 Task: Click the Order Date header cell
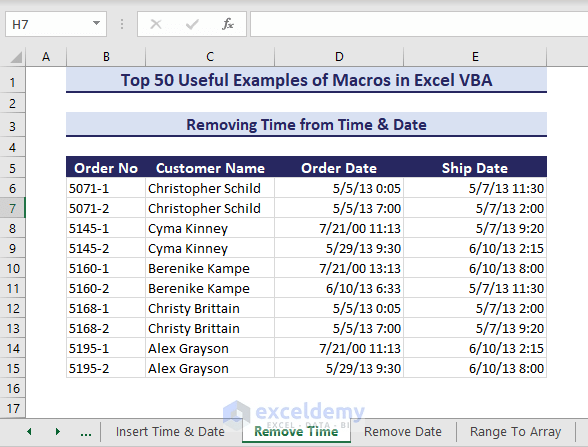(x=339, y=168)
